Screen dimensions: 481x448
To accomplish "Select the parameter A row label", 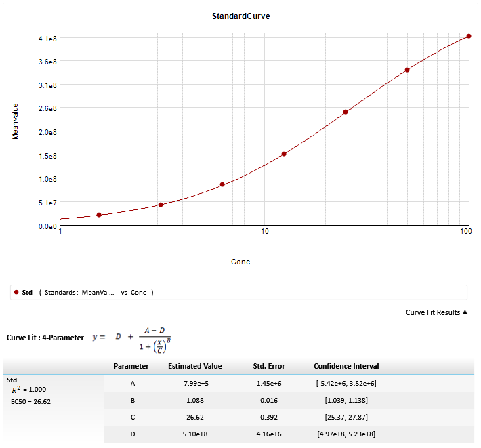I will coord(132,383).
